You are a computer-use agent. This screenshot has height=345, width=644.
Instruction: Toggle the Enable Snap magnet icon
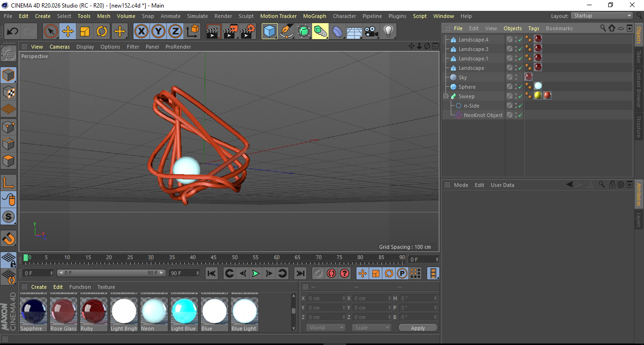click(8, 238)
